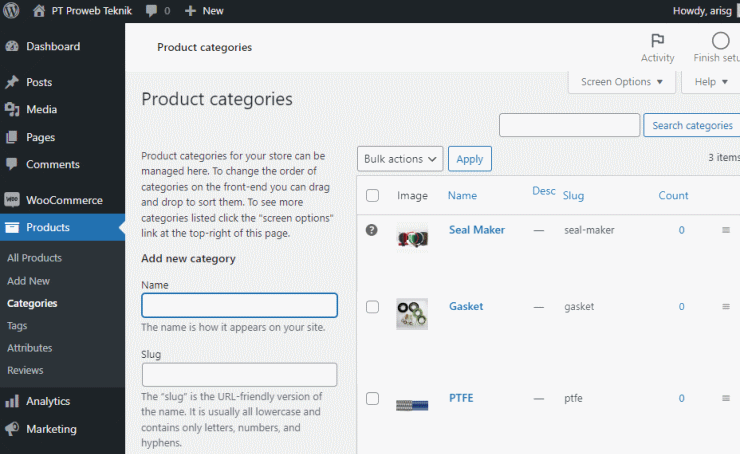The height and width of the screenshot is (454, 740).
Task: Open the Activity flag icon
Action: pos(657,41)
